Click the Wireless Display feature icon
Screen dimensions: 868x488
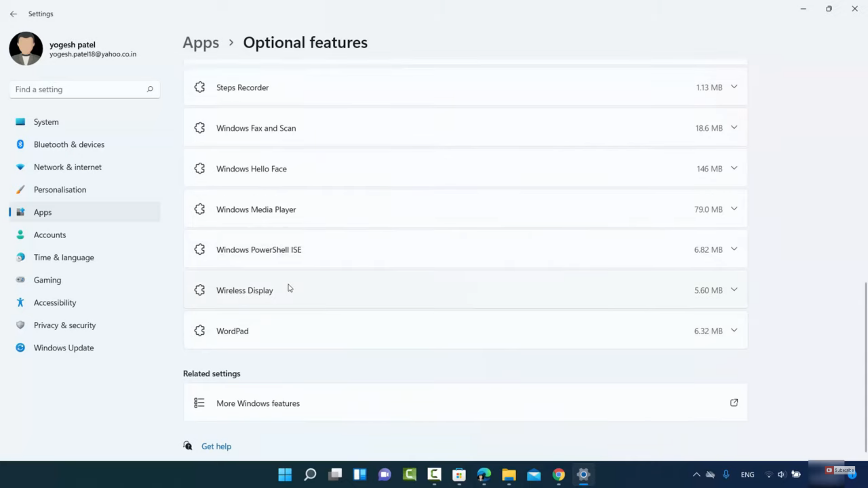point(199,290)
